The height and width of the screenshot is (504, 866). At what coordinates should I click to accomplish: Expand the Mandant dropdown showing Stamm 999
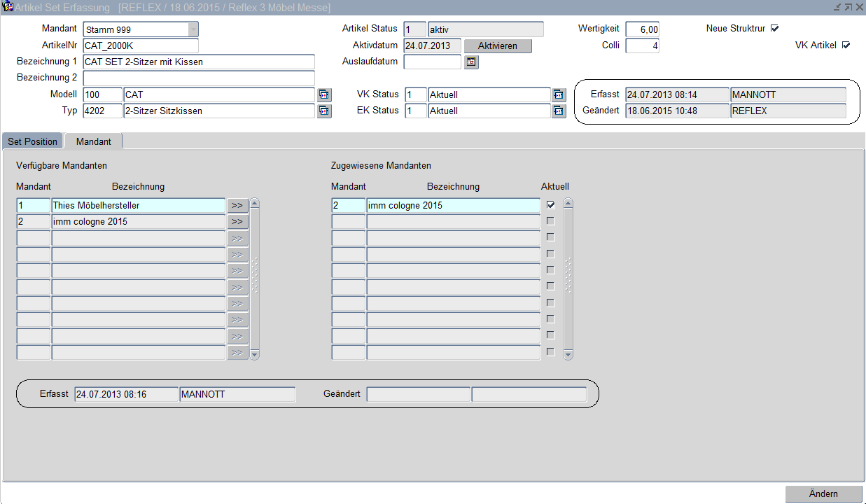[x=193, y=29]
